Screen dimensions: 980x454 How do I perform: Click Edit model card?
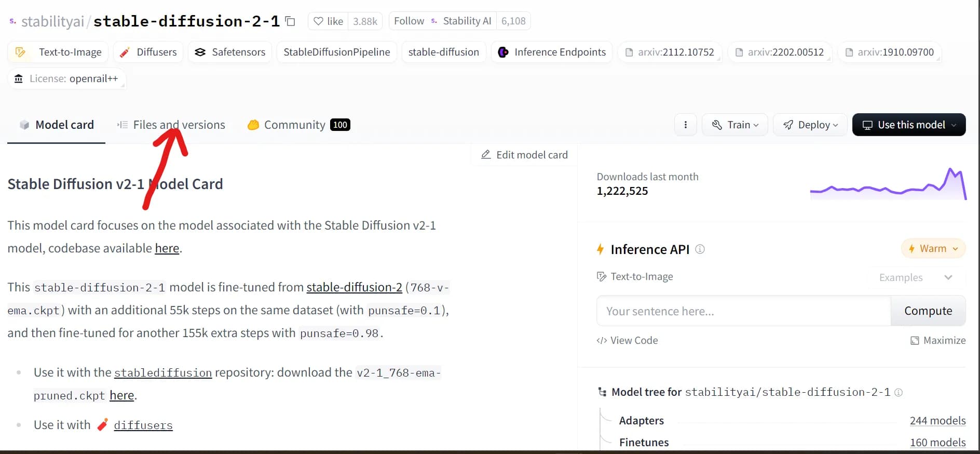coord(524,155)
